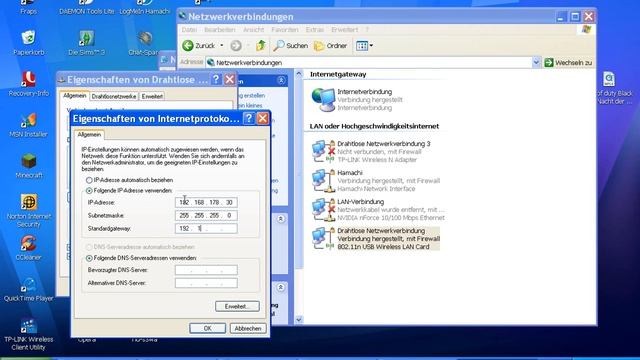Select Drahtlose Netzwerkverbindung 802.11n connection icon

(x=324, y=238)
